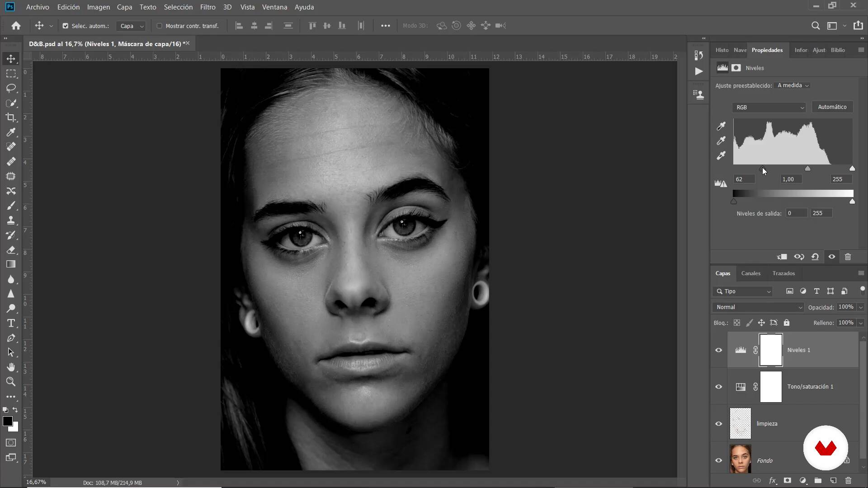Select the Eyedropper tool in toolbar
This screenshot has width=868, height=488.
[11, 132]
